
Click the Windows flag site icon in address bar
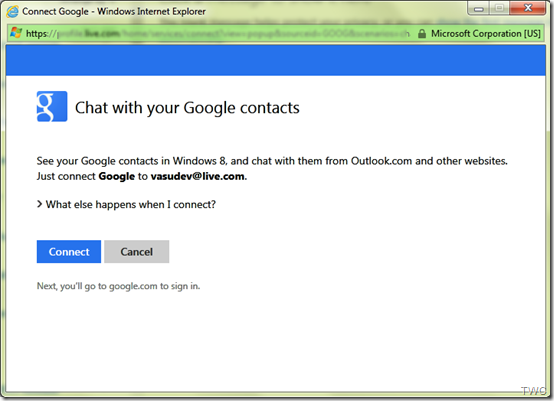tap(16, 33)
